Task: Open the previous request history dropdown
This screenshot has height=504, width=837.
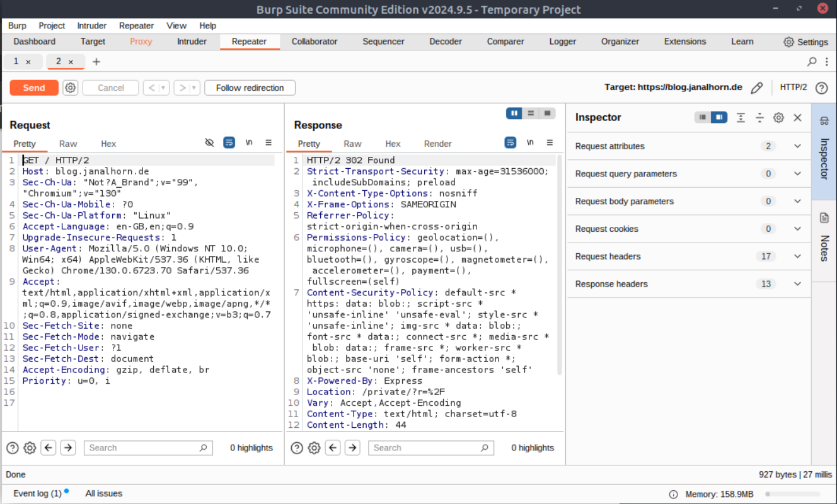Action: click(x=164, y=88)
